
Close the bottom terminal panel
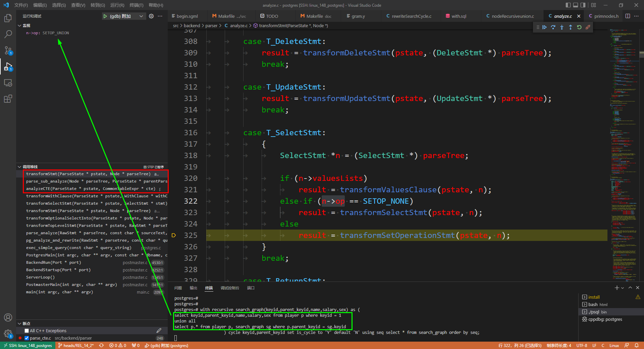tap(638, 288)
